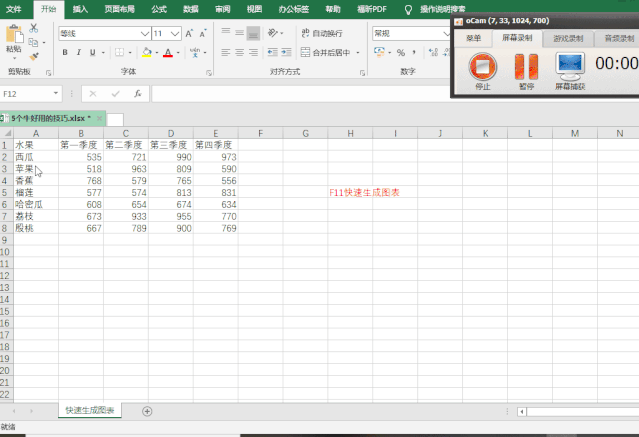
Task: Align text to vertical middle
Action: (x=240, y=33)
